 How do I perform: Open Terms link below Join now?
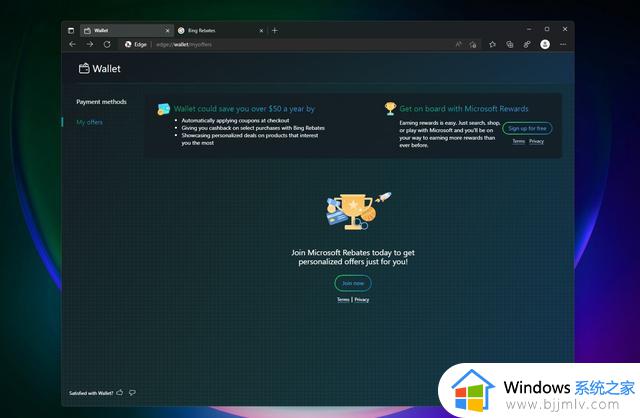coord(343,299)
